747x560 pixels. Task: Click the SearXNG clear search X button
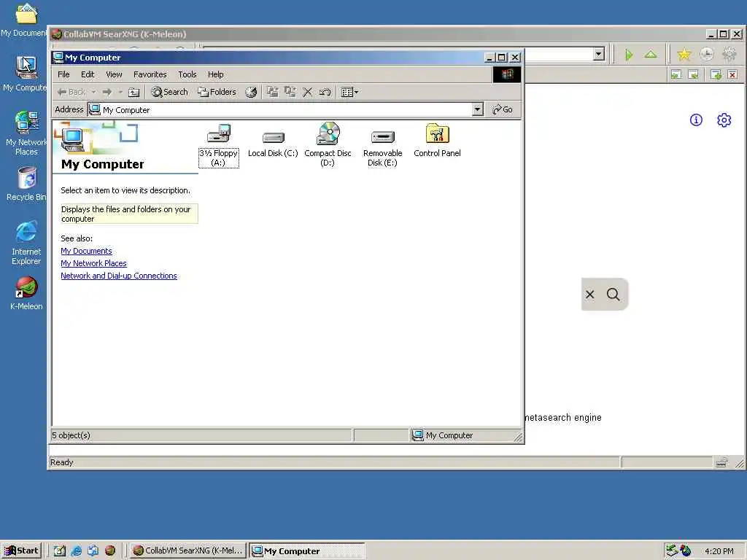point(589,295)
